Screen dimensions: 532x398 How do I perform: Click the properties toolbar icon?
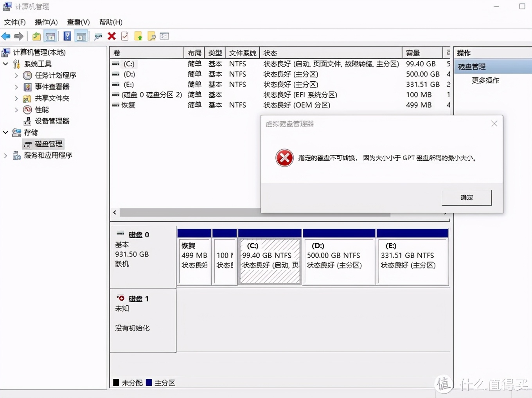tap(125, 36)
